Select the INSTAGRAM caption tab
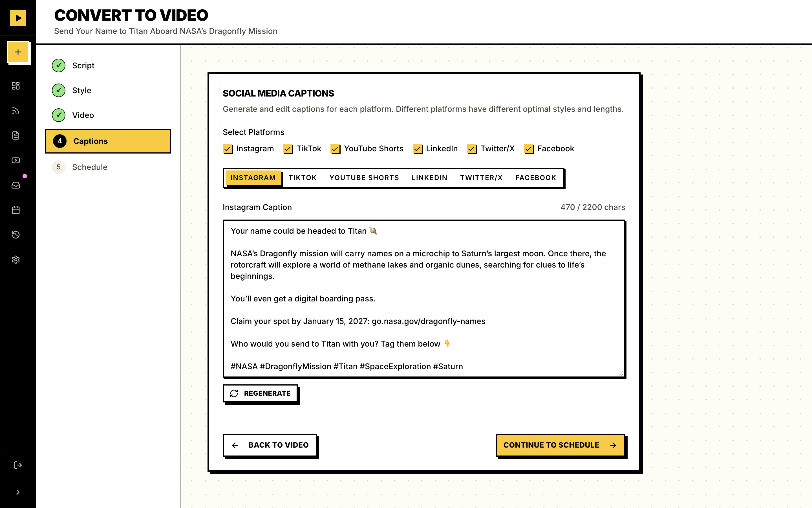 pos(253,178)
